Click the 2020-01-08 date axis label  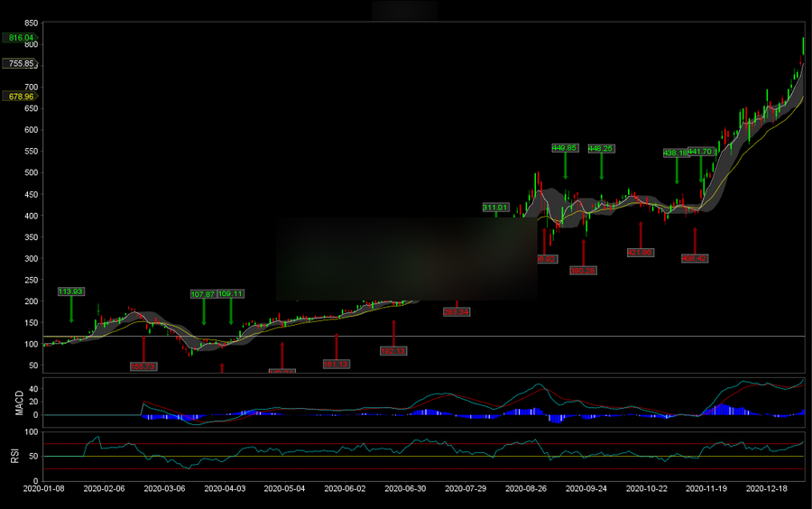[42, 488]
